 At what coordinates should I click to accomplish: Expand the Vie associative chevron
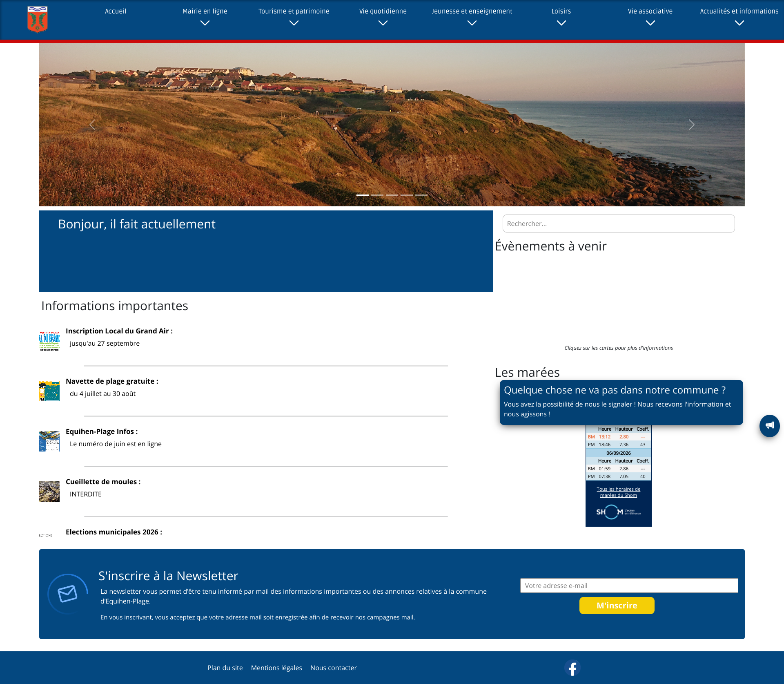pyautogui.click(x=650, y=23)
